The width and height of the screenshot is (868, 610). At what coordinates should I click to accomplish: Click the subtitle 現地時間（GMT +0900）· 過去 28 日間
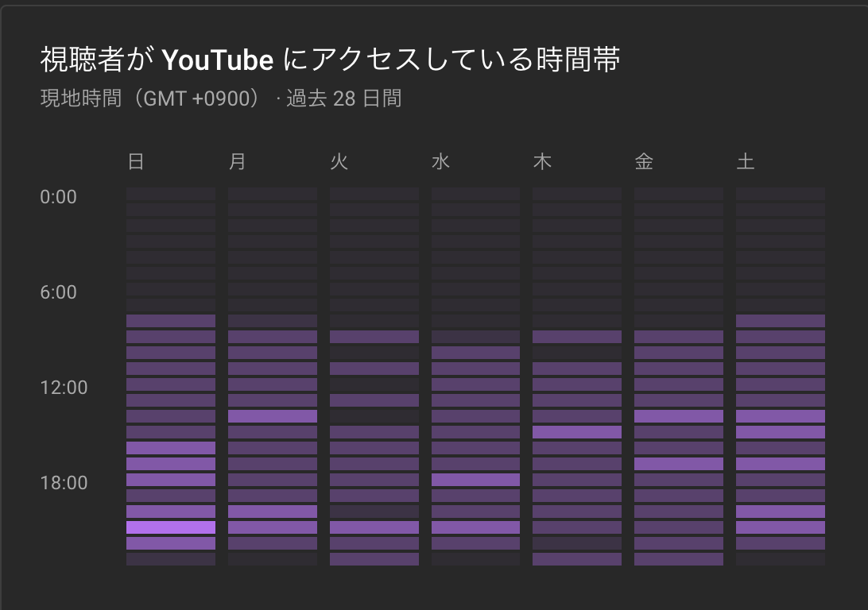221,98
